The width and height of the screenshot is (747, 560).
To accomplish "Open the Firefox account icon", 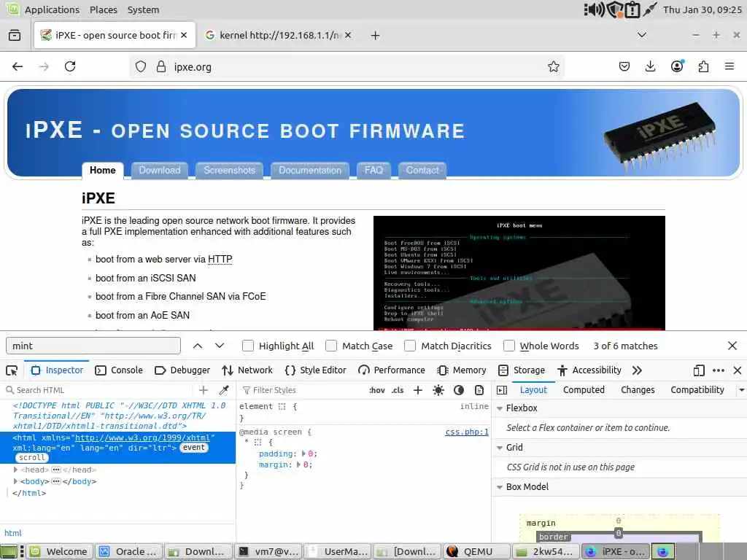I will click(677, 66).
